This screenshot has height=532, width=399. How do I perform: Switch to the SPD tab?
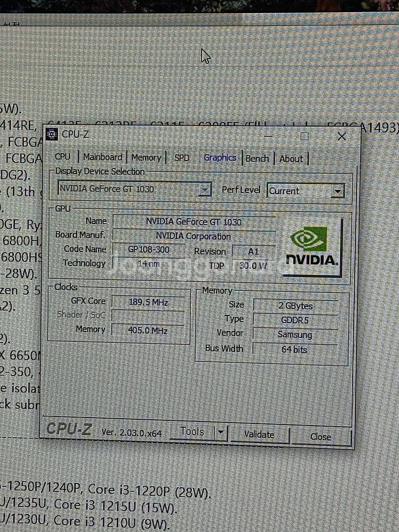(182, 158)
